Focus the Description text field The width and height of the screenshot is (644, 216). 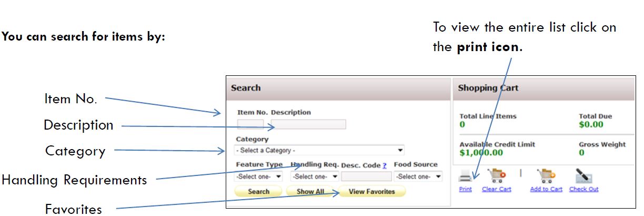point(309,124)
